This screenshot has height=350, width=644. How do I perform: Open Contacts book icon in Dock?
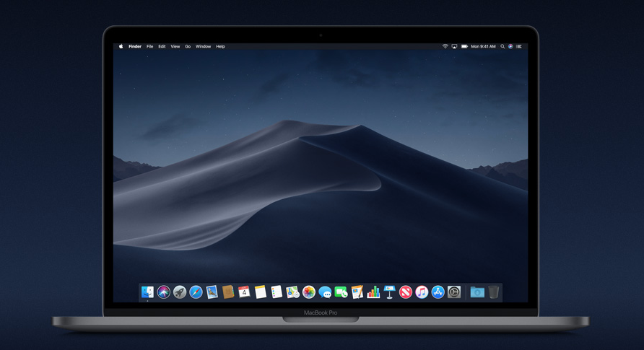pyautogui.click(x=228, y=292)
